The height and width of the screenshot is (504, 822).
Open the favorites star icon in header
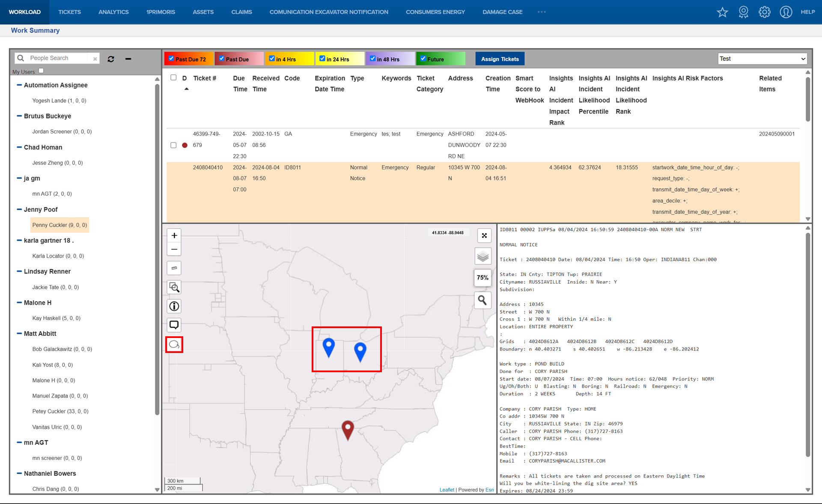tap(722, 12)
